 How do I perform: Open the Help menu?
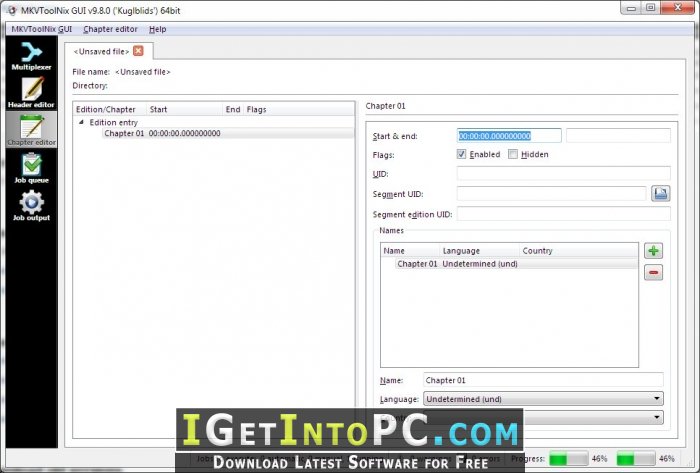158,29
